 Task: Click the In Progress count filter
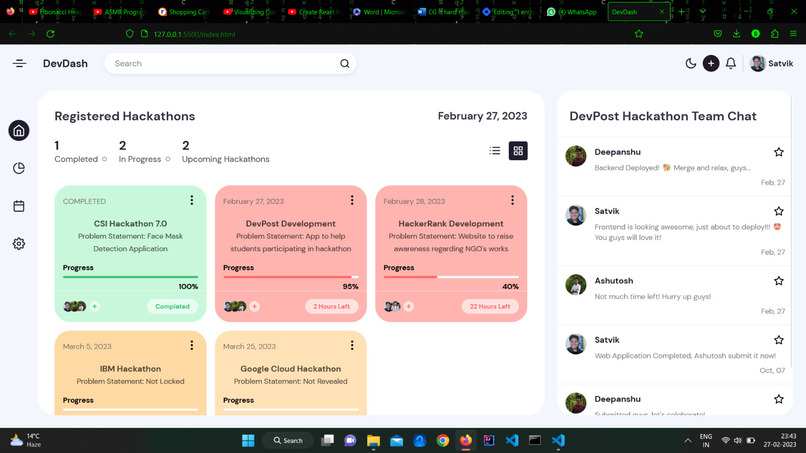tap(144, 152)
